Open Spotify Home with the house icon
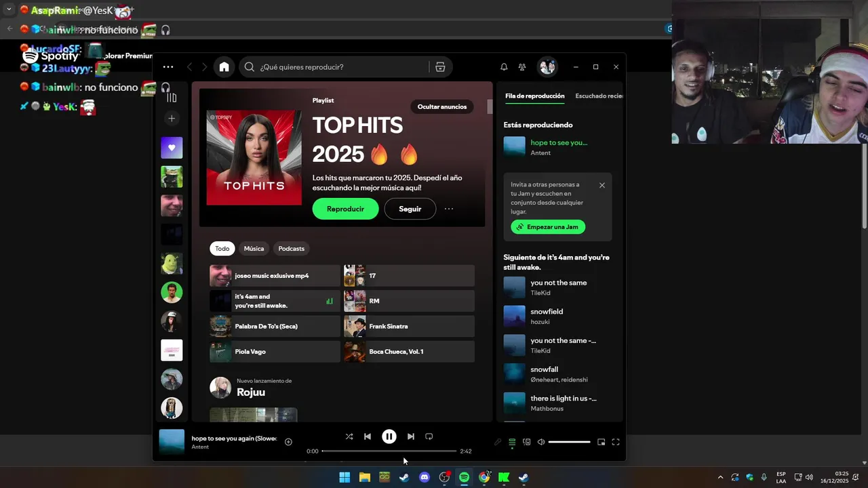The width and height of the screenshot is (868, 488). (x=224, y=67)
